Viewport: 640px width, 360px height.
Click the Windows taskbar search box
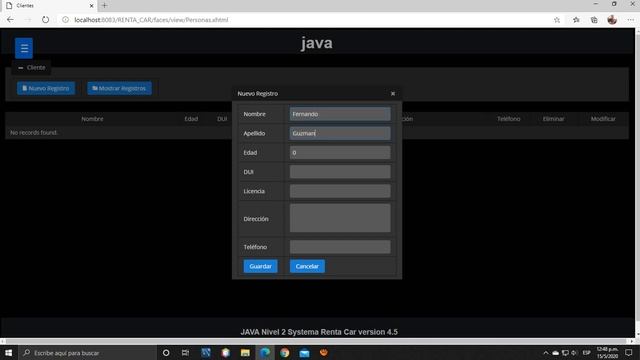(x=87, y=353)
